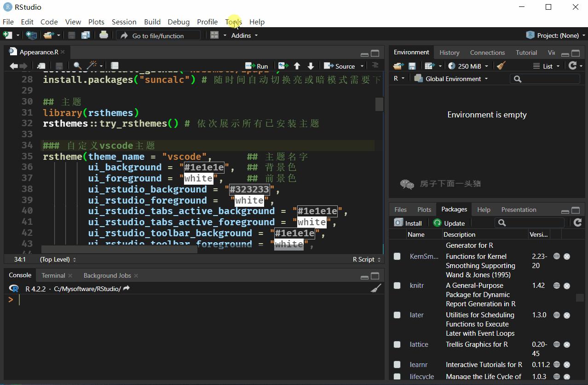Open the Tools menu
Viewport: 588px width, 385px height.
tap(233, 22)
